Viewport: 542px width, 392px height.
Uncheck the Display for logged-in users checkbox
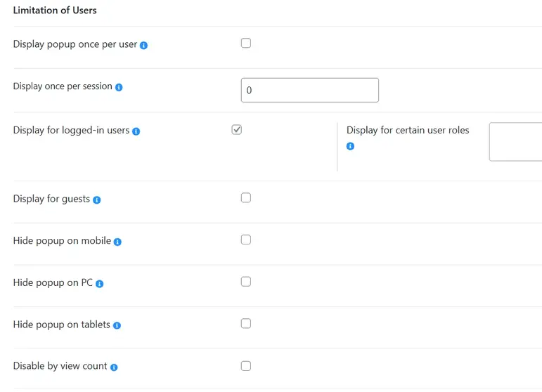pos(237,129)
